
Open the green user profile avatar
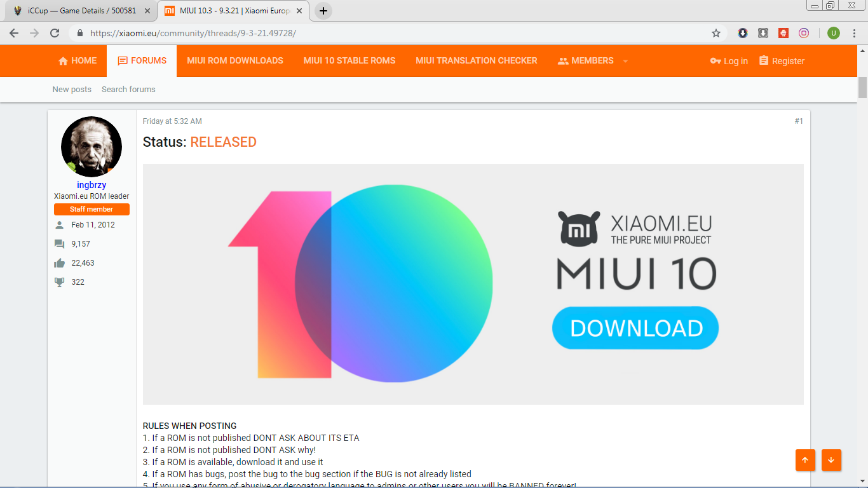point(834,33)
